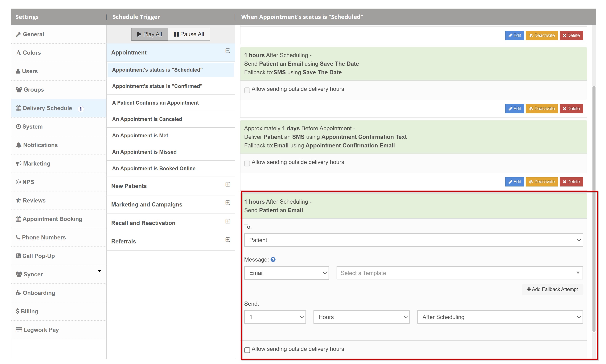The image size is (606, 364).
Task: Open Marketing megaphone item
Action: pos(58,163)
